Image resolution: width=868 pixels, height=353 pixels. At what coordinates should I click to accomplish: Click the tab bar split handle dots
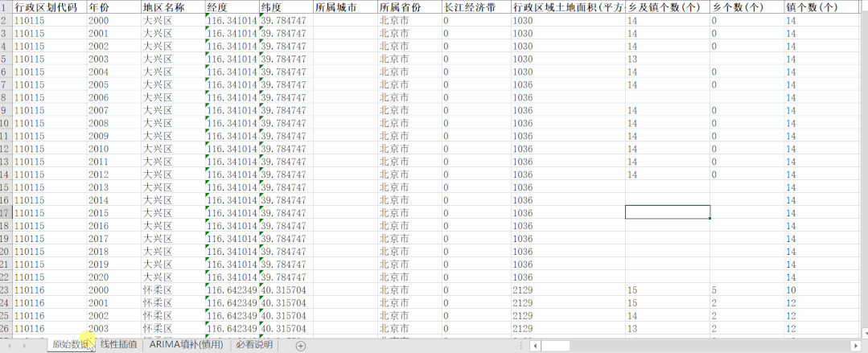tap(523, 345)
